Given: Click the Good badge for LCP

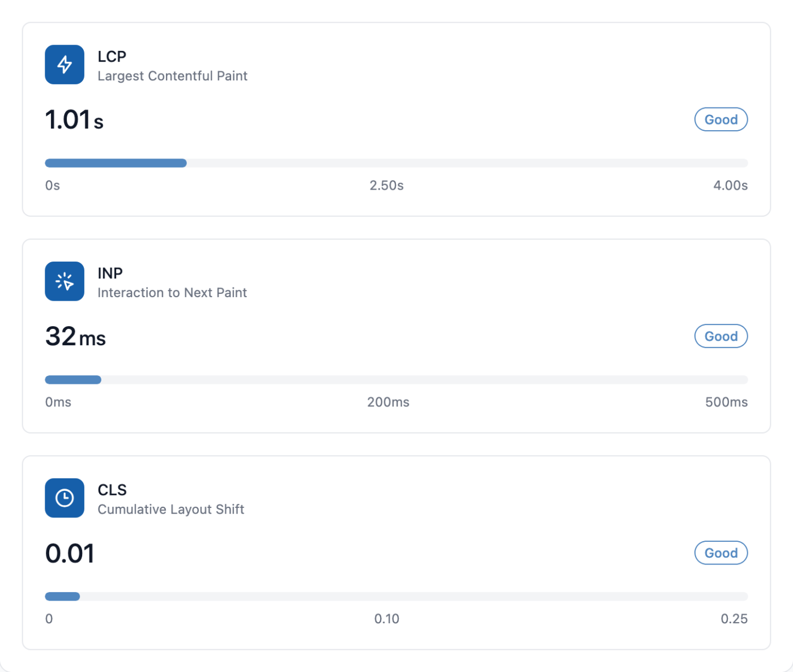Looking at the screenshot, I should click(720, 119).
